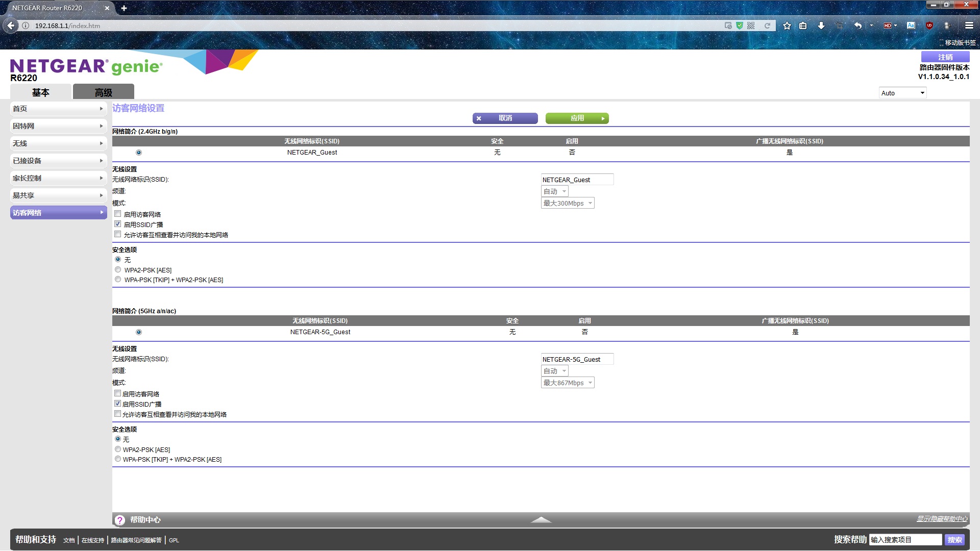980x551 pixels.
Task: Select 无 security option for 5GHz
Action: (x=118, y=439)
